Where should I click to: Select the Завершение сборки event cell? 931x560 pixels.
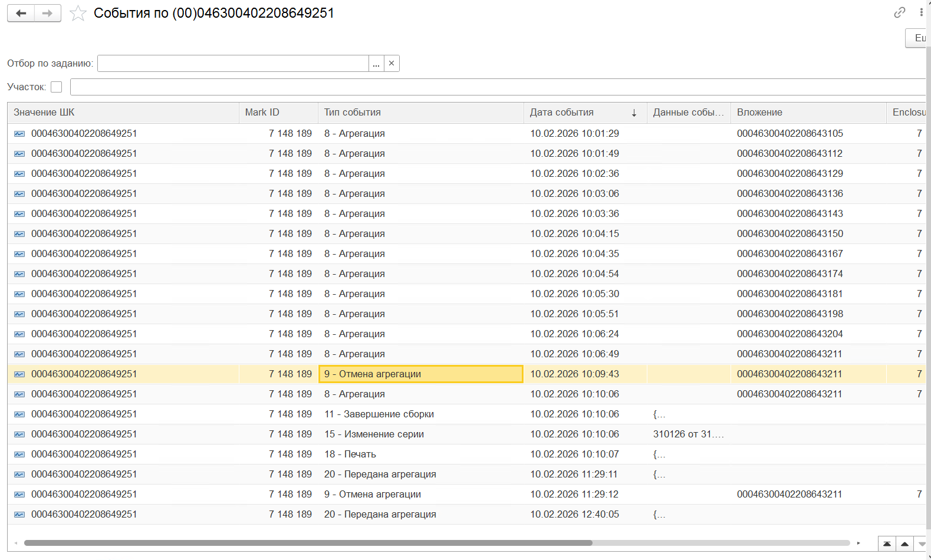(420, 414)
